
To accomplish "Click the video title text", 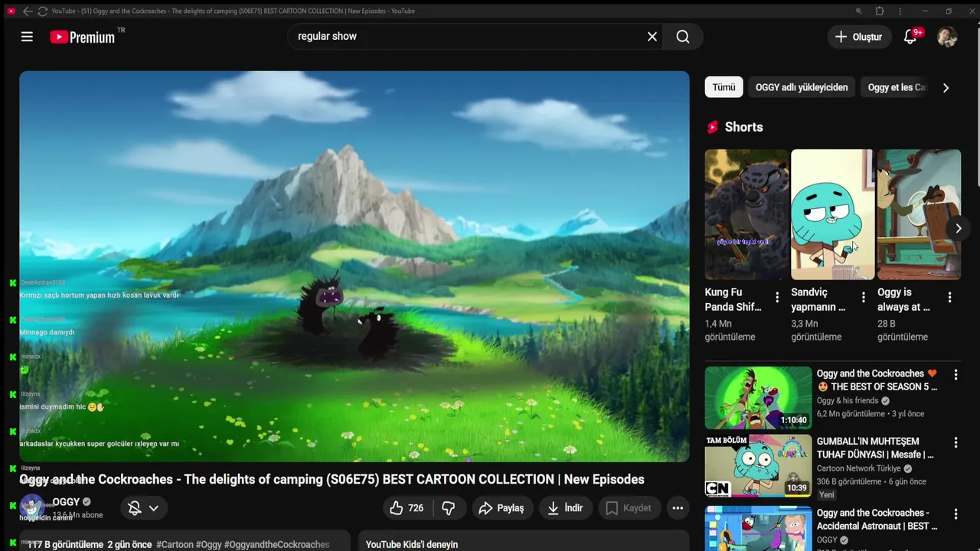I will (x=332, y=479).
